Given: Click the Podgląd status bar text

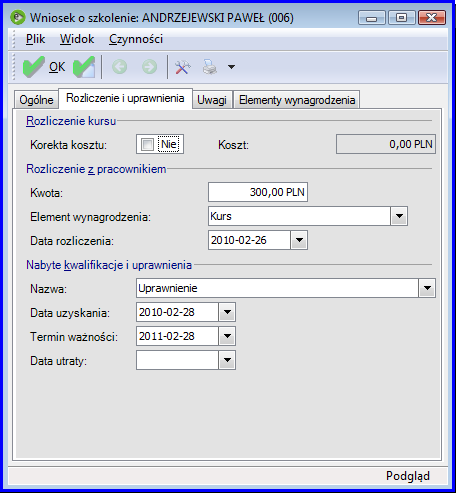Looking at the screenshot, I should click(x=408, y=476).
